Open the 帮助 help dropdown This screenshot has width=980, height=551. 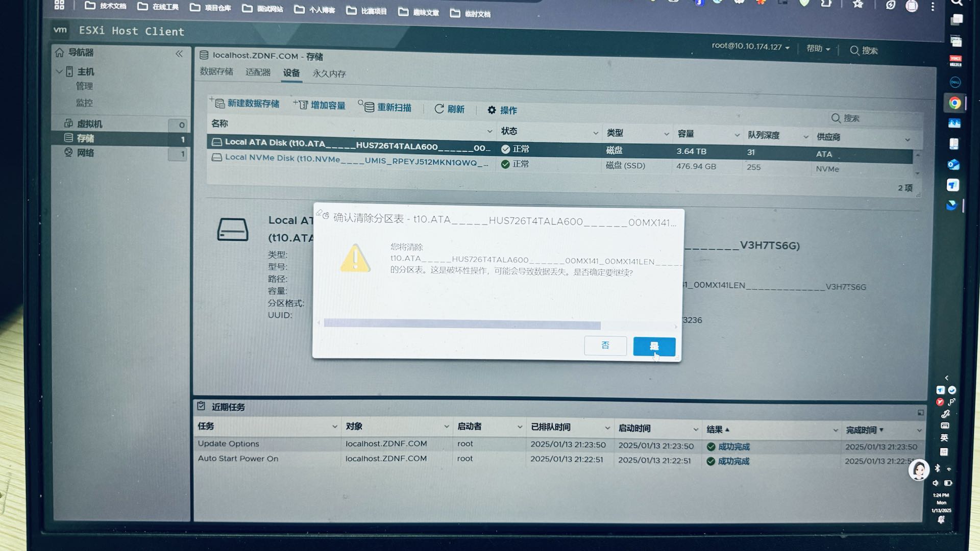pos(818,48)
